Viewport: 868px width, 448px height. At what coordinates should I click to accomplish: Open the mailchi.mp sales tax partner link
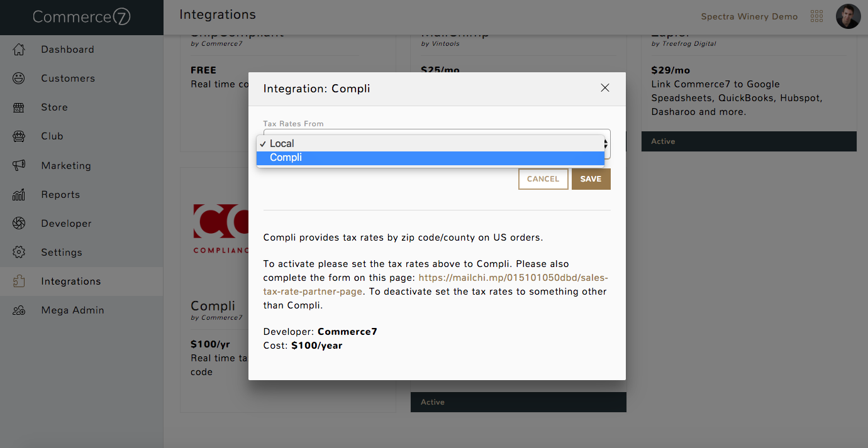(436, 285)
